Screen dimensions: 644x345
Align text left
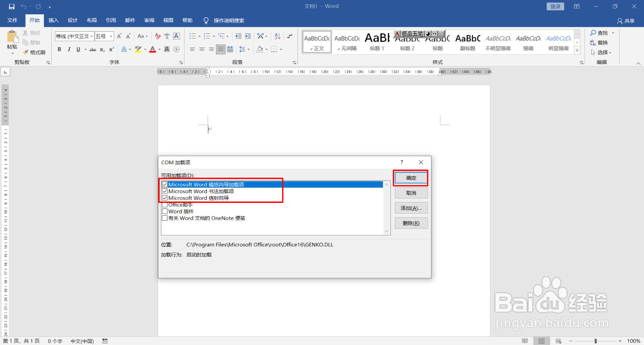pos(192,50)
